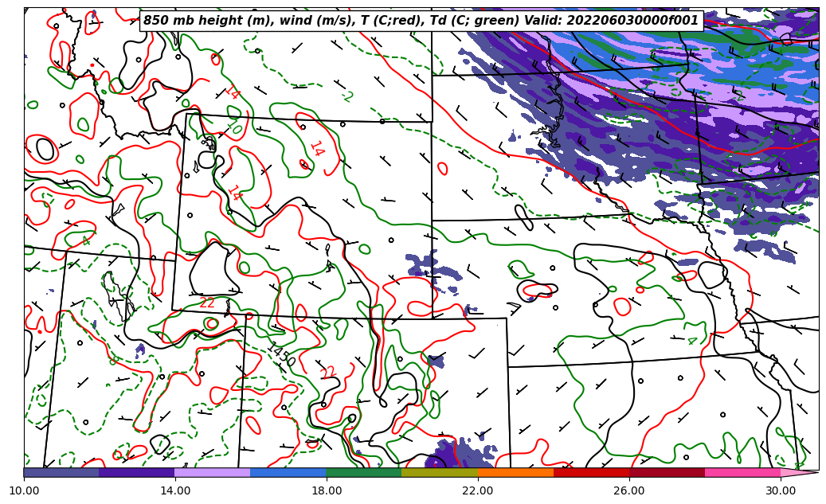
Task: Click the hot pink colorbar segment
Action: (x=742, y=472)
